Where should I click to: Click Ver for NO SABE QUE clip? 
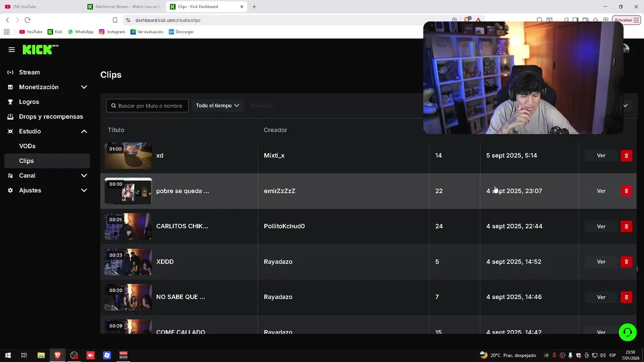point(601,297)
